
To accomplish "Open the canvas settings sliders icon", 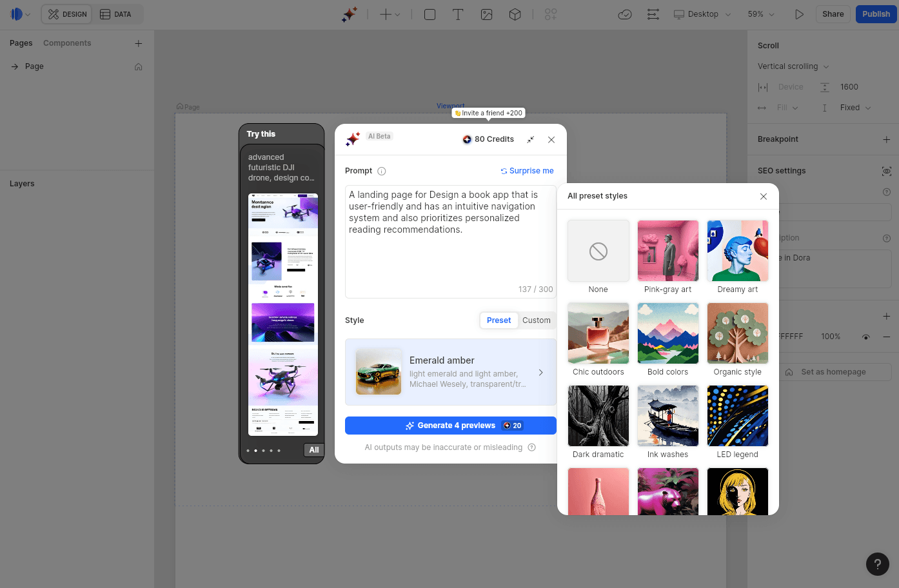I will click(653, 14).
